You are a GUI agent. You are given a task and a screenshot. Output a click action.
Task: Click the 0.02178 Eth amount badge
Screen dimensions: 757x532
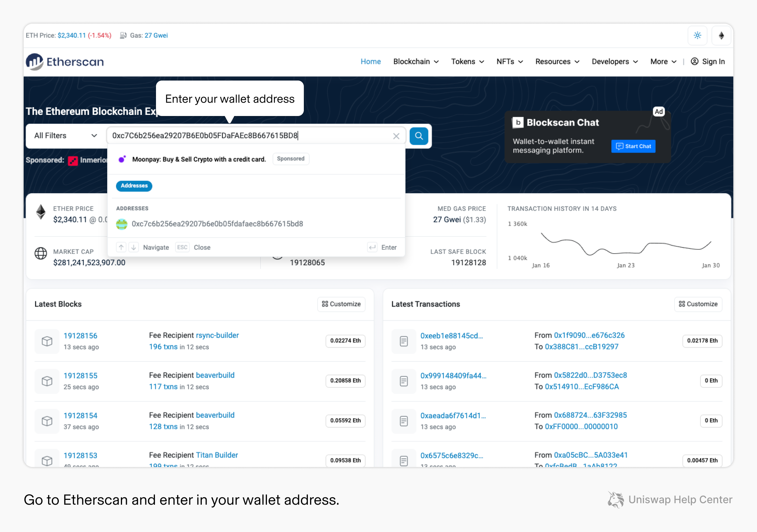702,341
